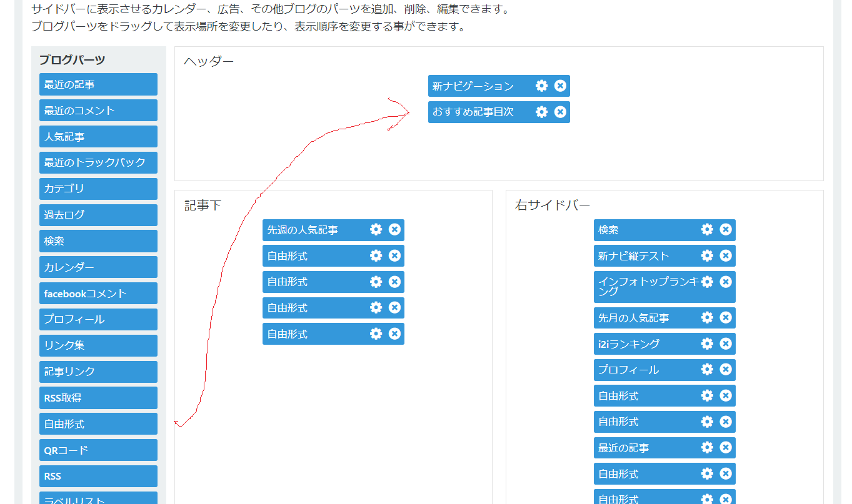The image size is (852, 504).
Task: Delete 最近の記事 from 右サイドバー with X
Action: tap(726, 447)
